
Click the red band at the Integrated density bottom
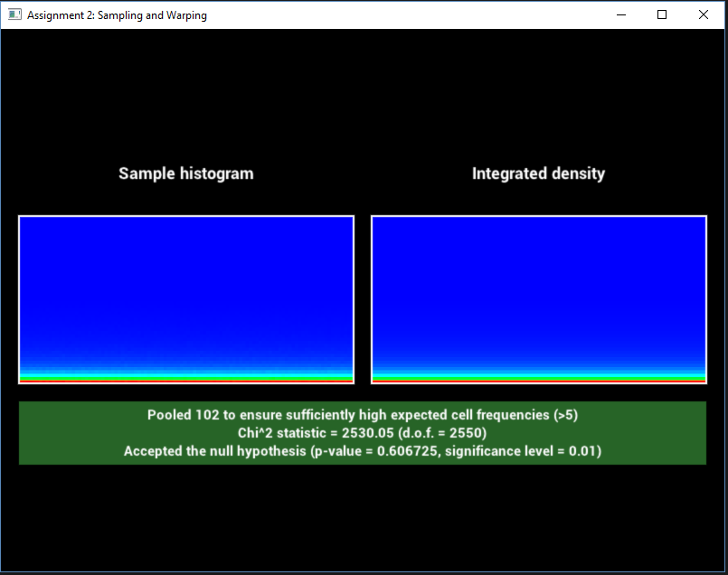pos(538,382)
